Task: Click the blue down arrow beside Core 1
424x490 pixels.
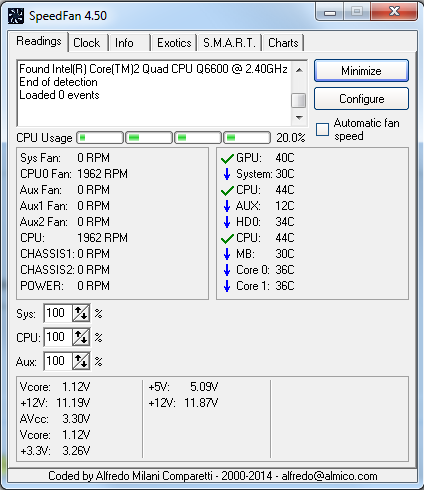Action: (x=227, y=286)
